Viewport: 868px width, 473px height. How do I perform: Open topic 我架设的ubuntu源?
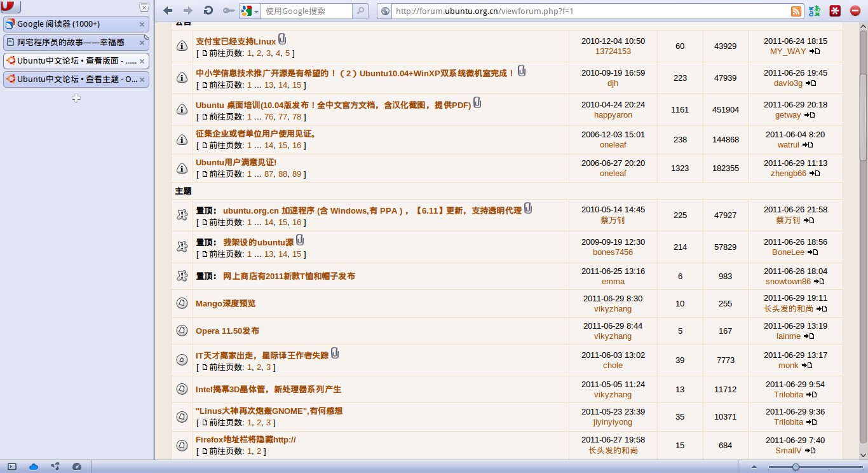[x=259, y=242]
